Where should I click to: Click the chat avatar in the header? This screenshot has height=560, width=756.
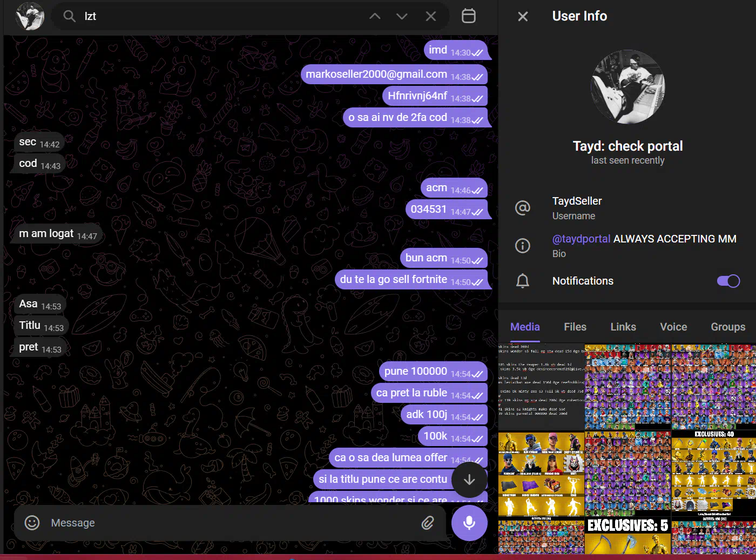(30, 16)
